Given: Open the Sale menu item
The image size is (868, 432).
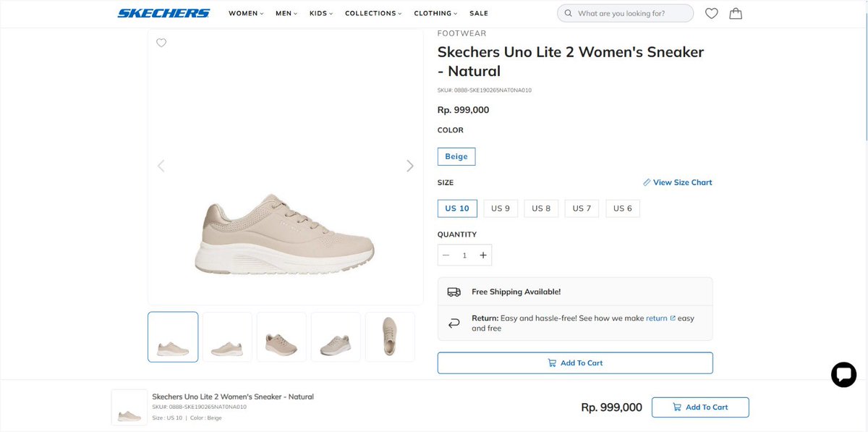Looking at the screenshot, I should coord(479,13).
